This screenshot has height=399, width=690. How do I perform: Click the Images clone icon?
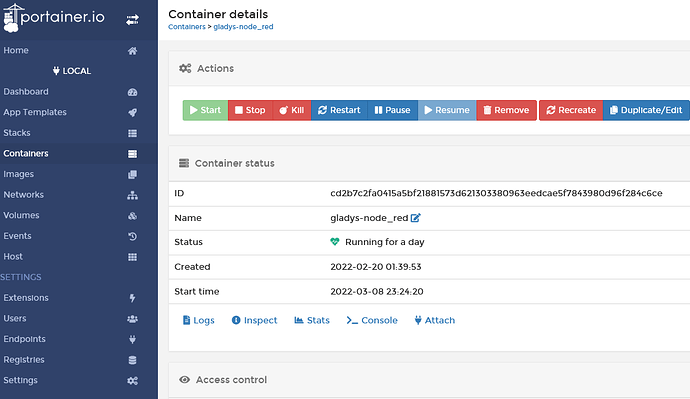coord(132,175)
